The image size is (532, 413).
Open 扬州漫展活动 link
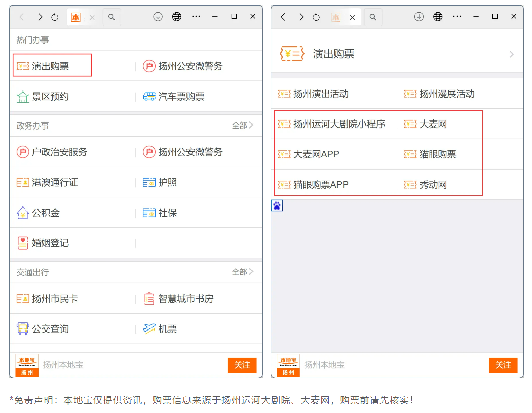pos(439,94)
